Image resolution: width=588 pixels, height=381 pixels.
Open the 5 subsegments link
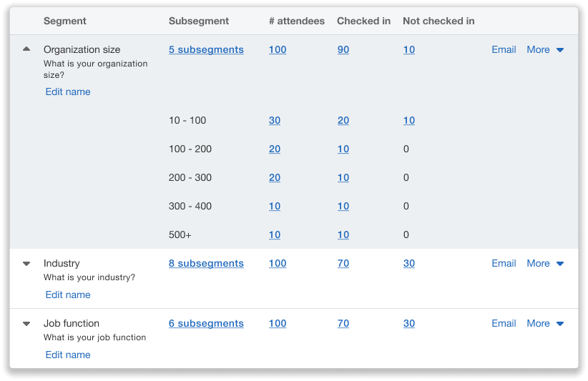(206, 50)
